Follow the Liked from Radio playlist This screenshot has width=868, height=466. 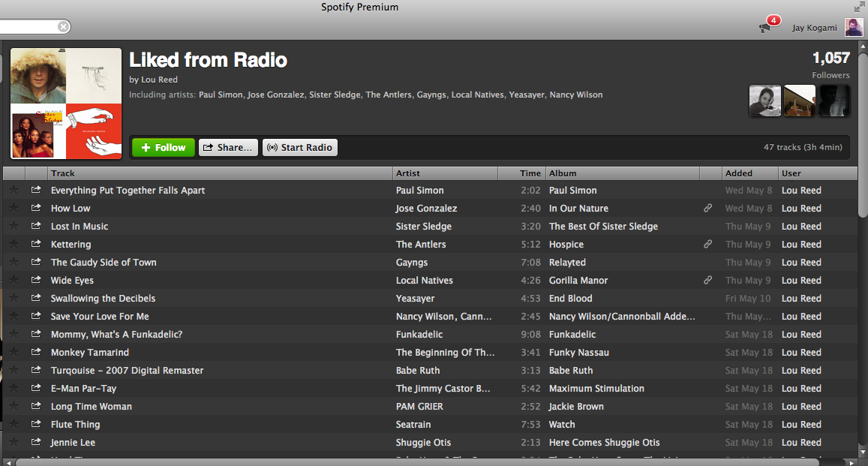point(164,147)
